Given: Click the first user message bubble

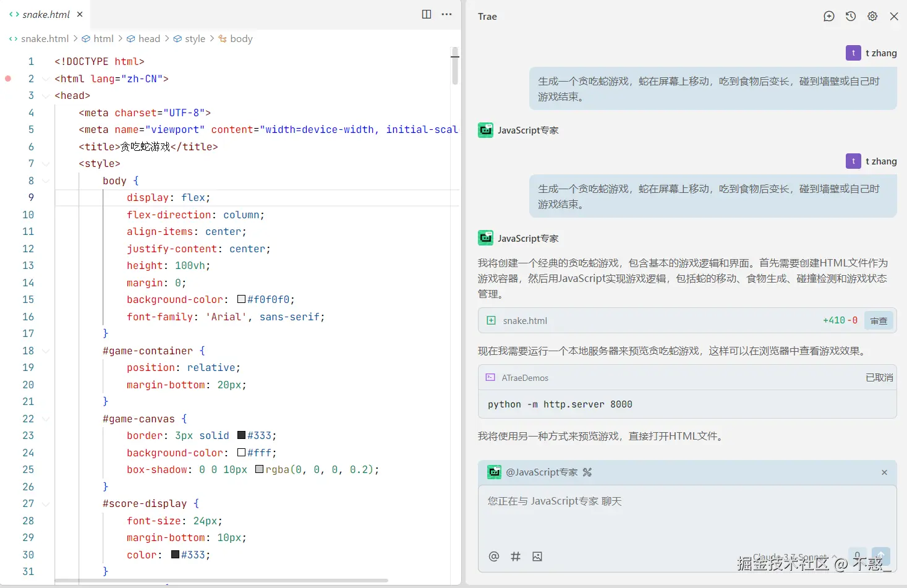Looking at the screenshot, I should tap(713, 89).
